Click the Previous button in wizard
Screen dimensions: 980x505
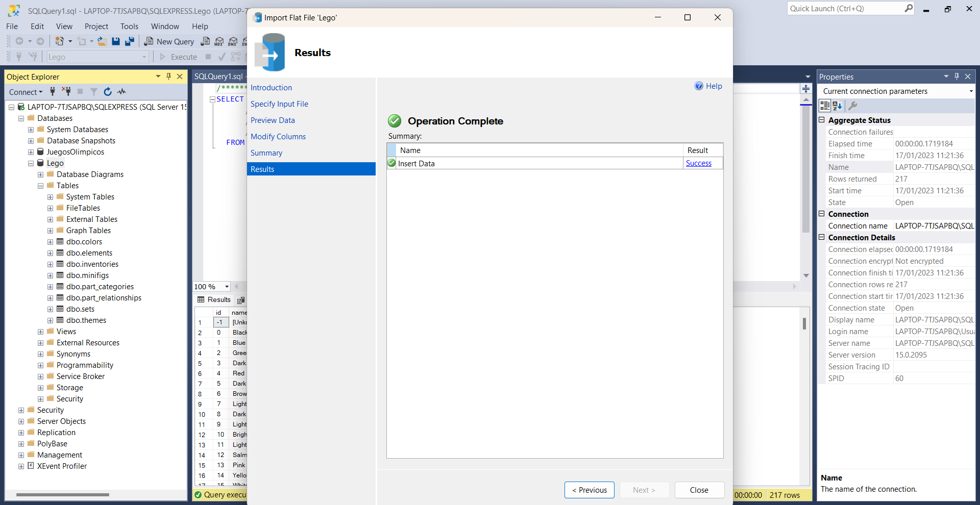coord(589,490)
